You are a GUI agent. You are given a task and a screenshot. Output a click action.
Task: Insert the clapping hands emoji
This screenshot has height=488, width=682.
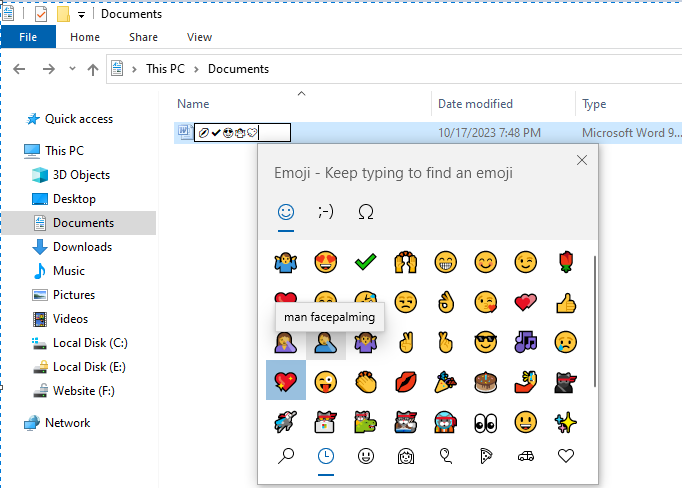tap(366, 382)
